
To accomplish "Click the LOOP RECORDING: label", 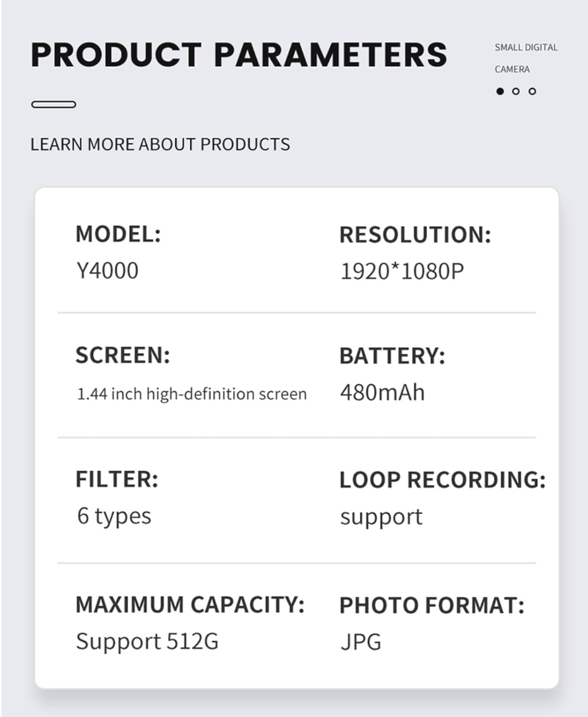I will click(x=442, y=480).
